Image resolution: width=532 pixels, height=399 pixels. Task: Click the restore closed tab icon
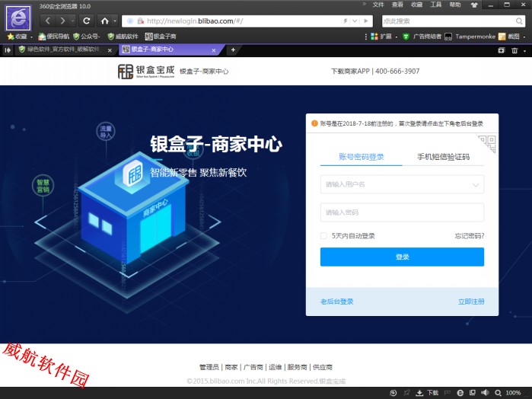pyautogui.click(x=501, y=50)
